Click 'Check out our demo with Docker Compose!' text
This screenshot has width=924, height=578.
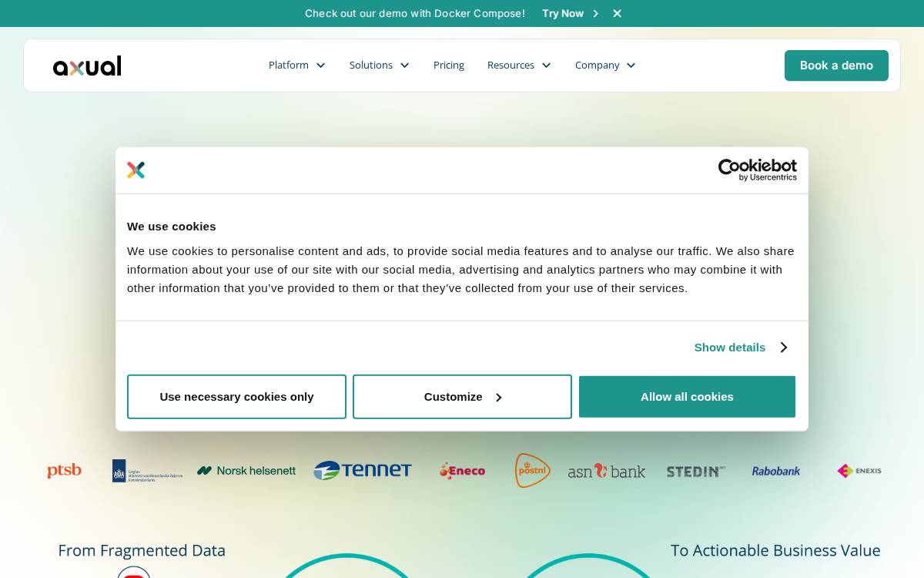click(x=415, y=13)
